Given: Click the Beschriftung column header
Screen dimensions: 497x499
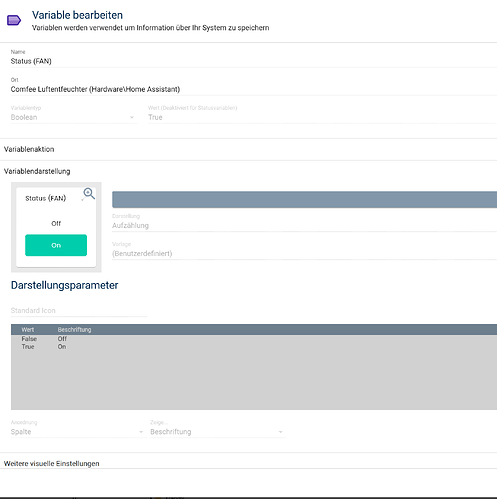Looking at the screenshot, I should click(x=74, y=330).
